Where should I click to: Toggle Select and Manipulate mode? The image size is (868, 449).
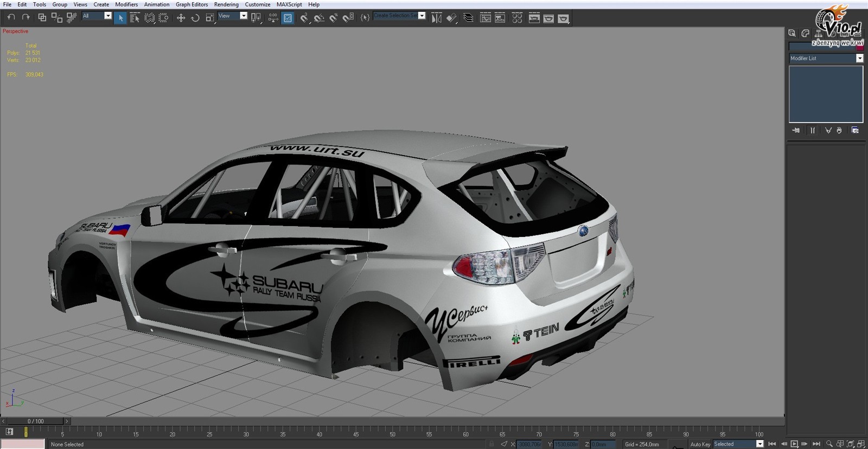[x=273, y=18]
